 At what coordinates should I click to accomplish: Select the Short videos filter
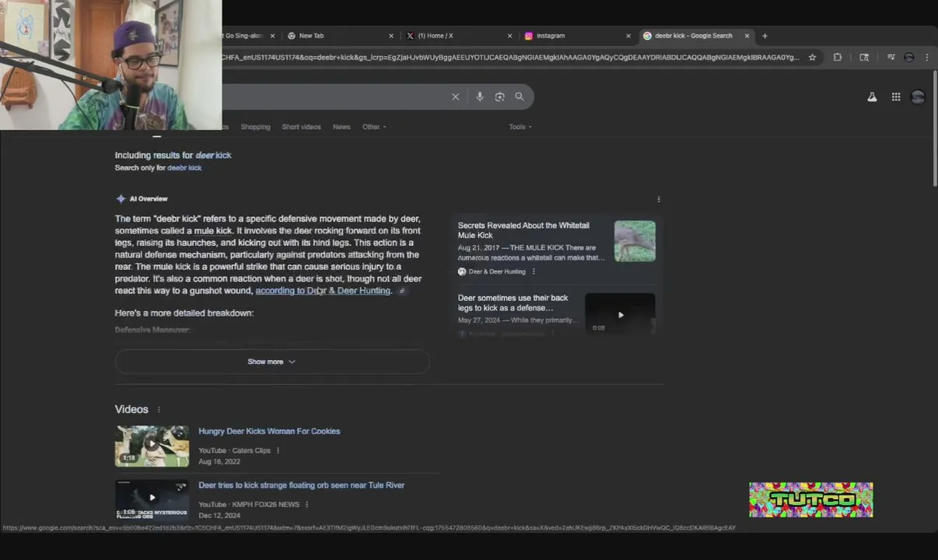(x=301, y=127)
